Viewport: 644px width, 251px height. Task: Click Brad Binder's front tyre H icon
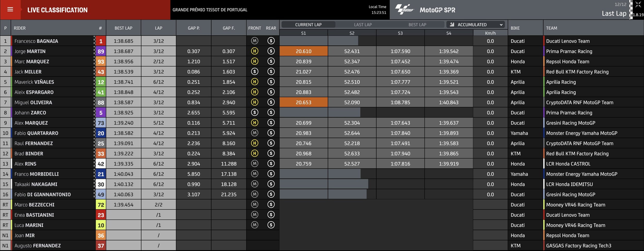click(255, 153)
